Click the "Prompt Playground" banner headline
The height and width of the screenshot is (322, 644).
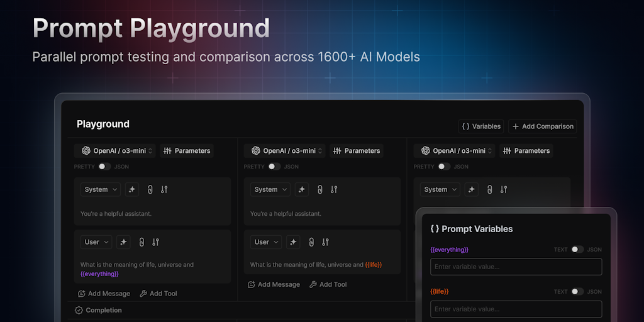[x=151, y=29]
